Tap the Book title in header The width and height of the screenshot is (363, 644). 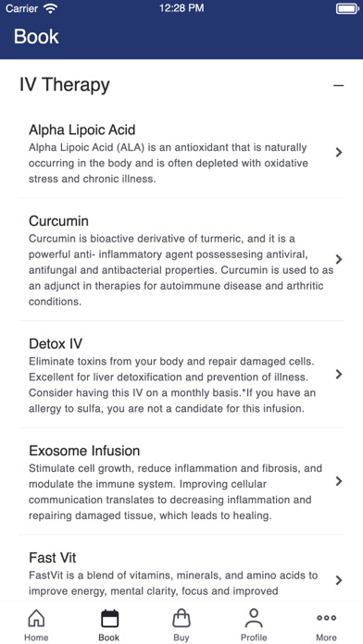[x=36, y=37]
